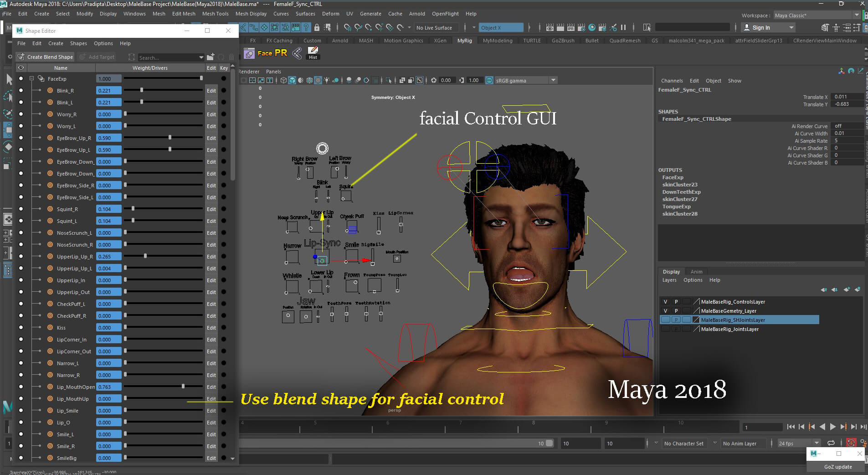Click the add group folder icon
The width and height of the screenshot is (868, 475).
click(210, 57)
